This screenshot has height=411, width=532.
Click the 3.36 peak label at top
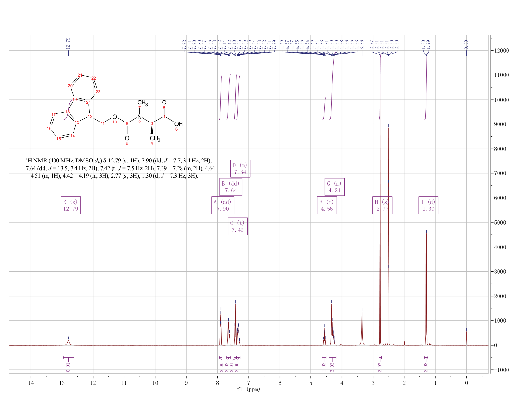362,44
